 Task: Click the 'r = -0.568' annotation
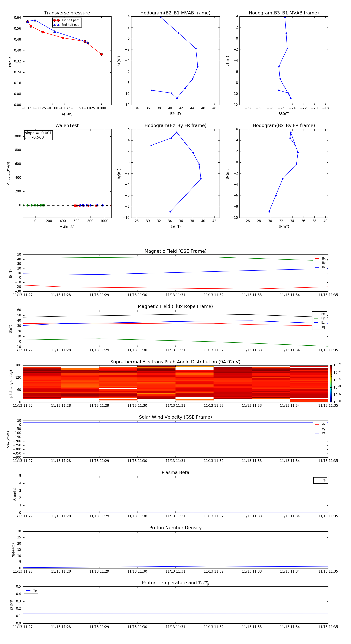[35, 137]
